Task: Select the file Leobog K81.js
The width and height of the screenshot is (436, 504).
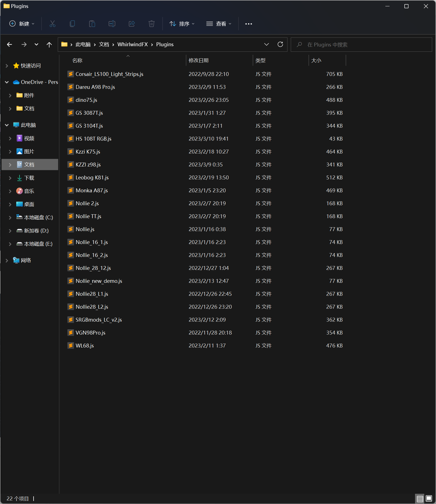Action: click(92, 177)
